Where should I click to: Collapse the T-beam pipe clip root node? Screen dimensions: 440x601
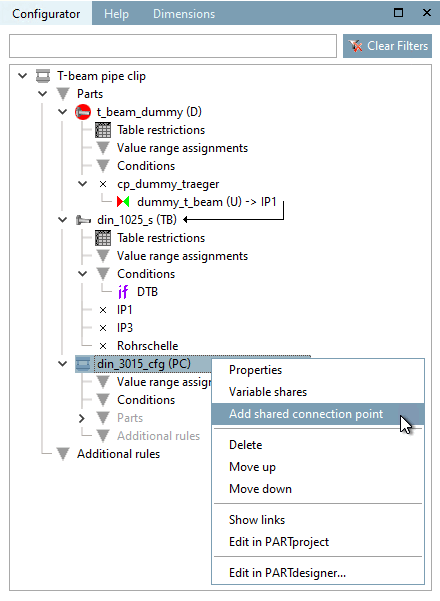23,76
